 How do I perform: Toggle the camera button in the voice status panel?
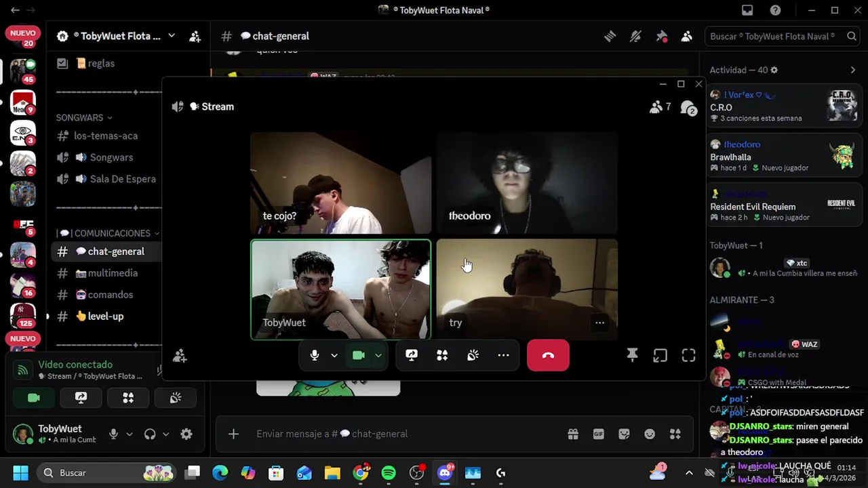pos(34,398)
